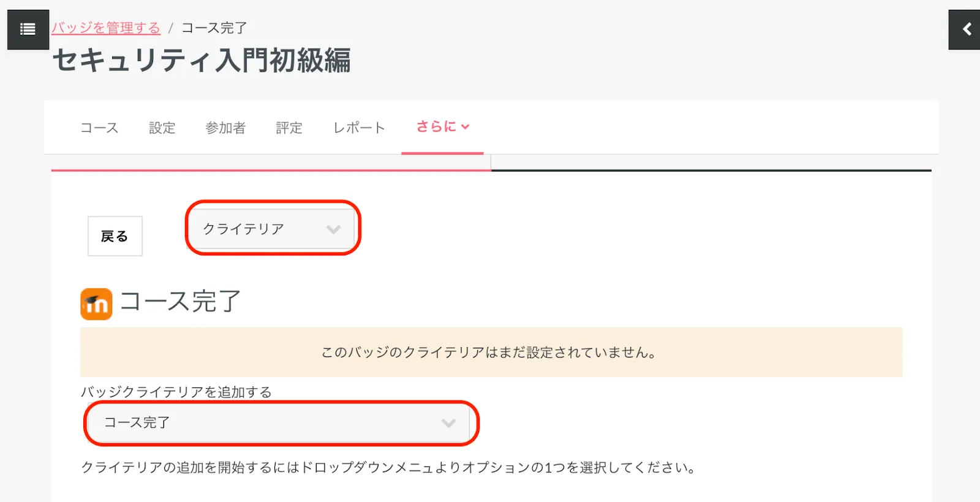The height and width of the screenshot is (502, 980).
Task: Open the course index list icon
Action: click(28, 29)
